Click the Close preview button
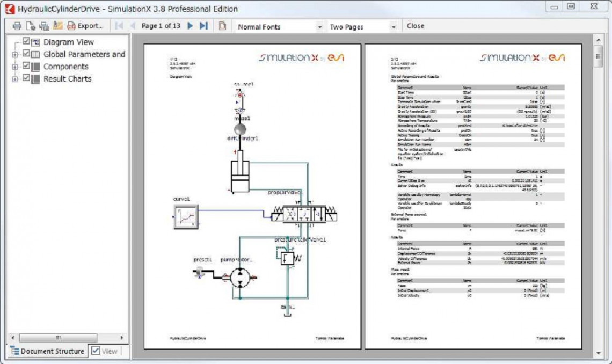612x364 pixels. pos(416,26)
